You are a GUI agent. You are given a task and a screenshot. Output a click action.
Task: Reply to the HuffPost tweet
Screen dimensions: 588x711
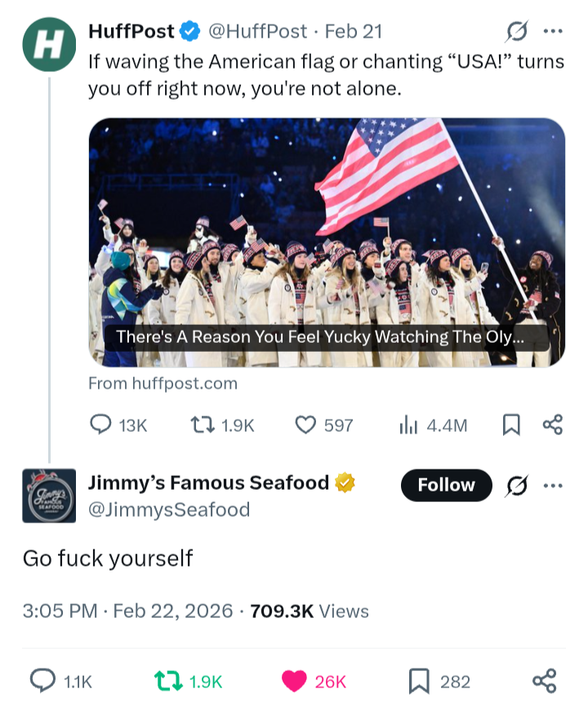[100, 424]
